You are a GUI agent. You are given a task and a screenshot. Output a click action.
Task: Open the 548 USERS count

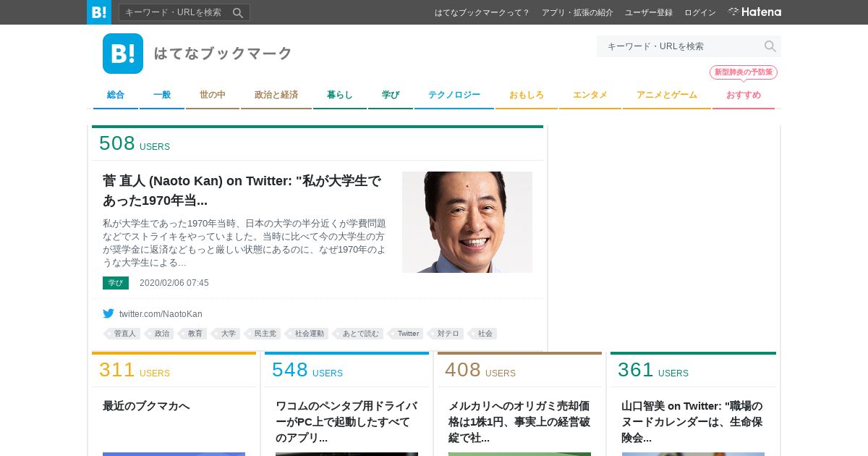coord(307,370)
